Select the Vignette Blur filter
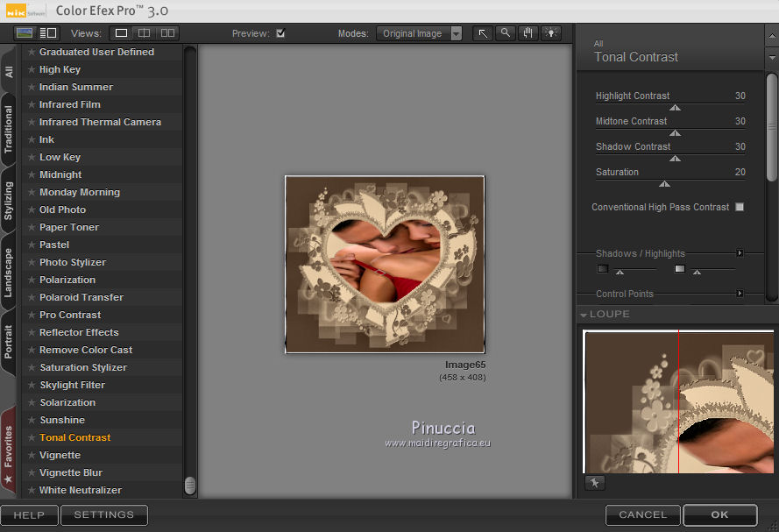This screenshot has height=532, width=779. (71, 472)
